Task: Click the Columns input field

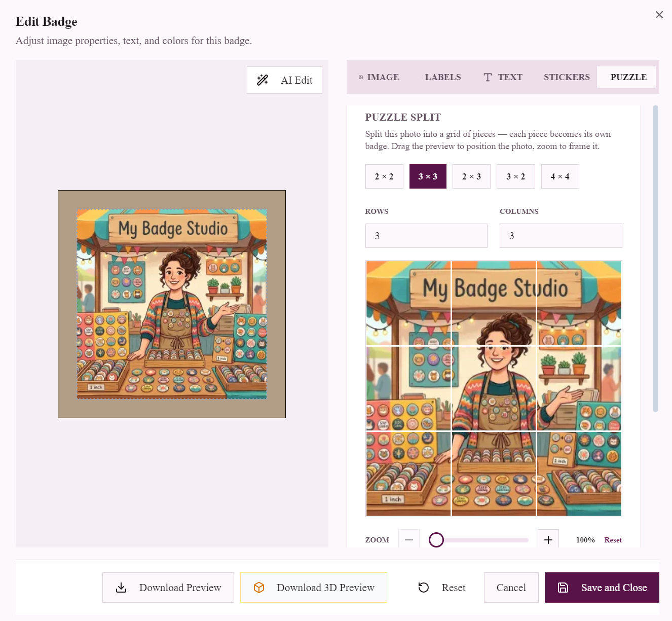Action: point(561,236)
